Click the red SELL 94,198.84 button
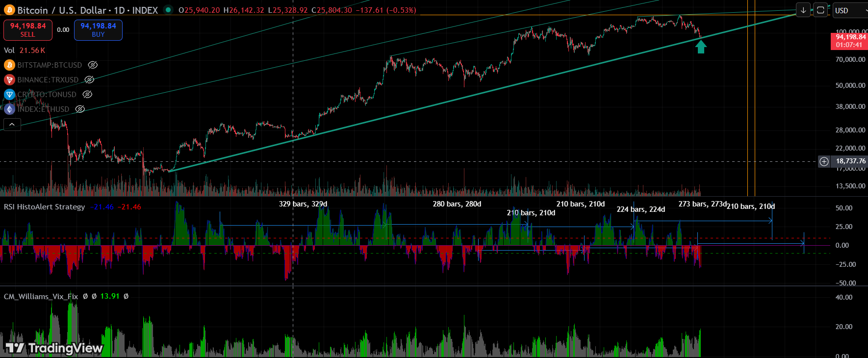Screen dimensions: 868x358 tap(28, 30)
